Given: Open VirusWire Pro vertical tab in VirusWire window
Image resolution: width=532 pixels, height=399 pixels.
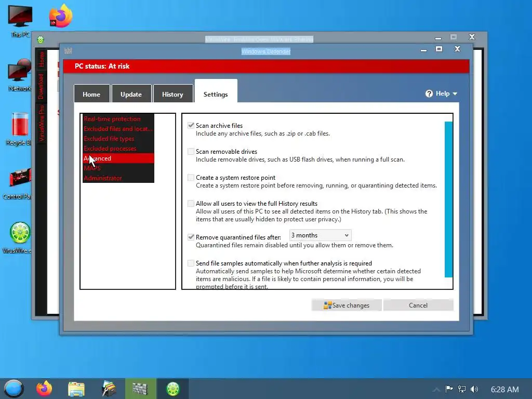Looking at the screenshot, I should point(41,123).
